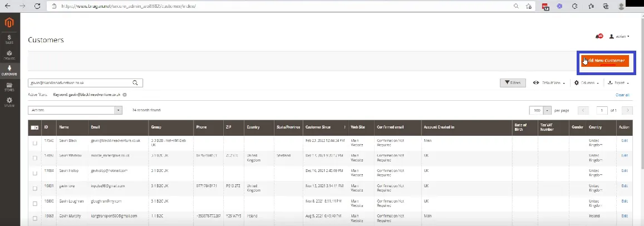Reload the page with refresh icon
This screenshot has height=226, width=644.
tap(37, 6)
